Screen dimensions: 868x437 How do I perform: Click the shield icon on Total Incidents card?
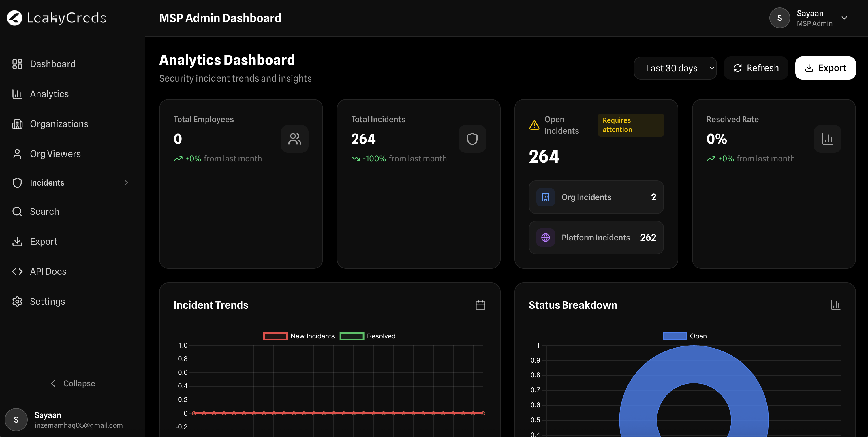pyautogui.click(x=472, y=139)
